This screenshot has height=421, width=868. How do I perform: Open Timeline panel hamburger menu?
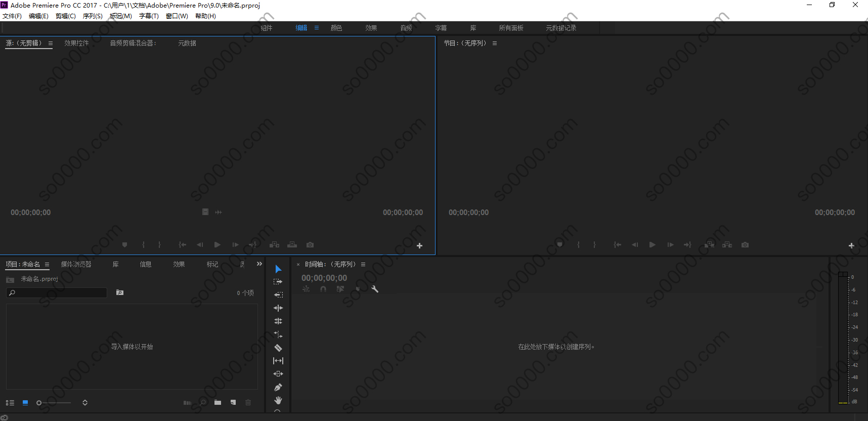tap(363, 265)
